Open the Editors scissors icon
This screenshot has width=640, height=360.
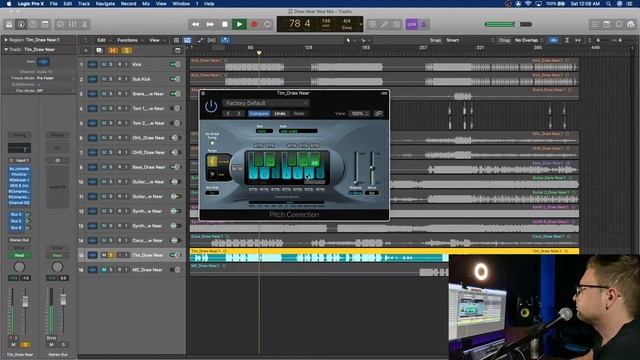coord(84,24)
